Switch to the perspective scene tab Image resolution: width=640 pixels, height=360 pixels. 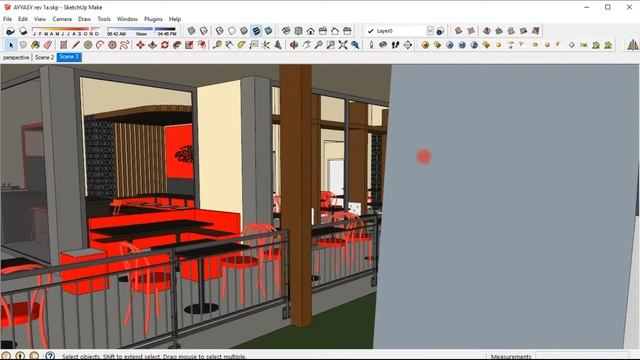point(16,58)
